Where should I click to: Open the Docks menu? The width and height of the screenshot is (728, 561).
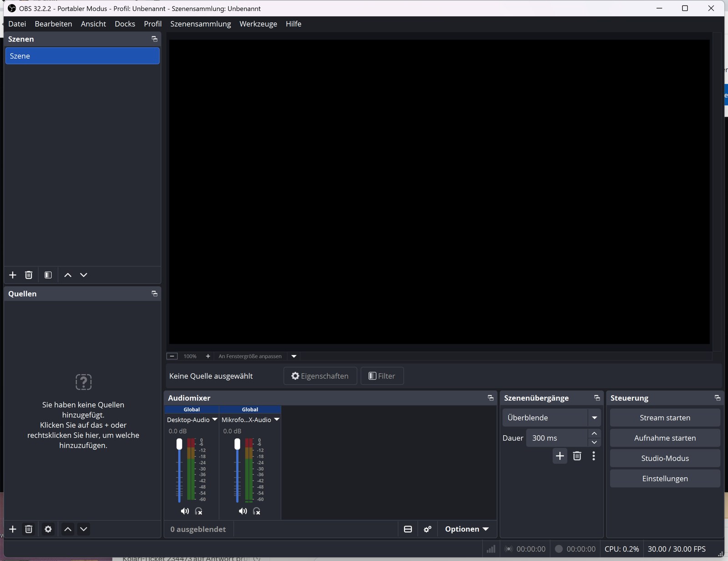[125, 24]
